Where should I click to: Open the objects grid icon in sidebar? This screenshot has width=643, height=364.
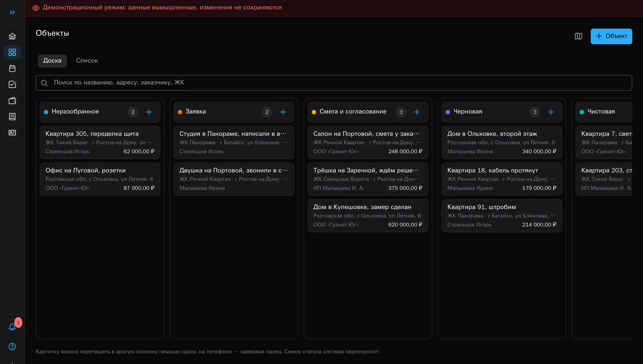12,52
